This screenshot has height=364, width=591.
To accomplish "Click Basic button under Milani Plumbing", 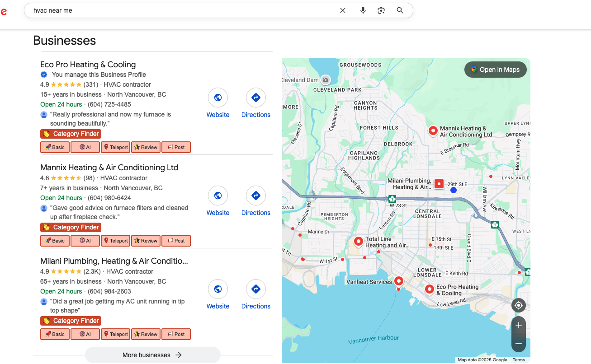I will coord(55,334).
